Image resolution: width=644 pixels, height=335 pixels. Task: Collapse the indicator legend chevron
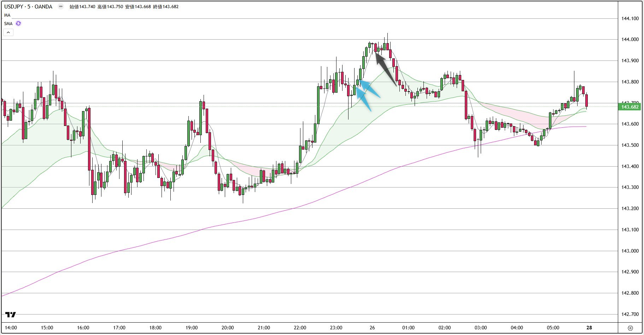[8, 32]
